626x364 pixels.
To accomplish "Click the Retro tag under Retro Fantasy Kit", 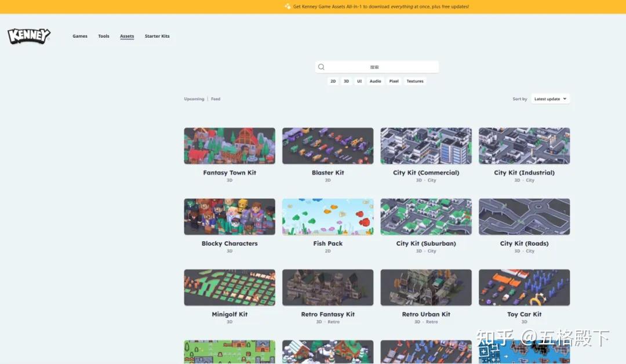I will pyautogui.click(x=334, y=322).
